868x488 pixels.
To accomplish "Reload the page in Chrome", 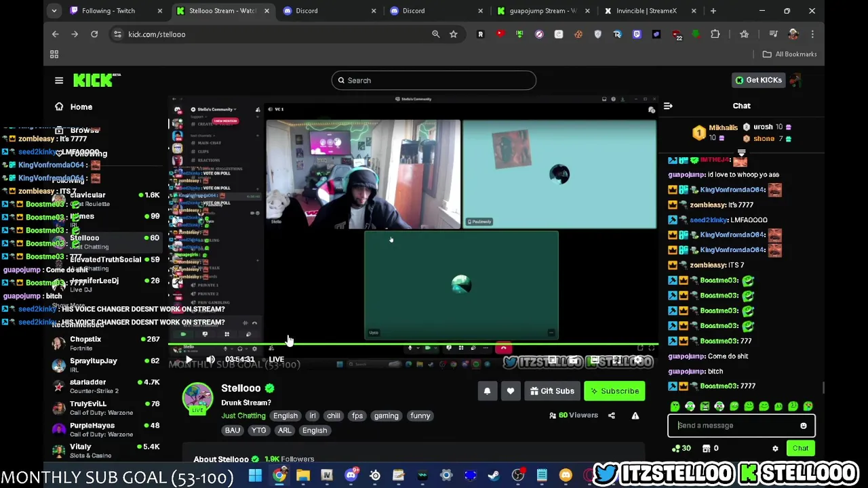I will (x=94, y=34).
